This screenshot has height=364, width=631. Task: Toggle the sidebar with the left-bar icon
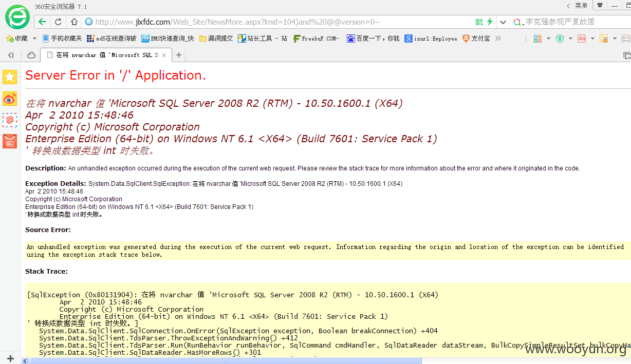11,55
